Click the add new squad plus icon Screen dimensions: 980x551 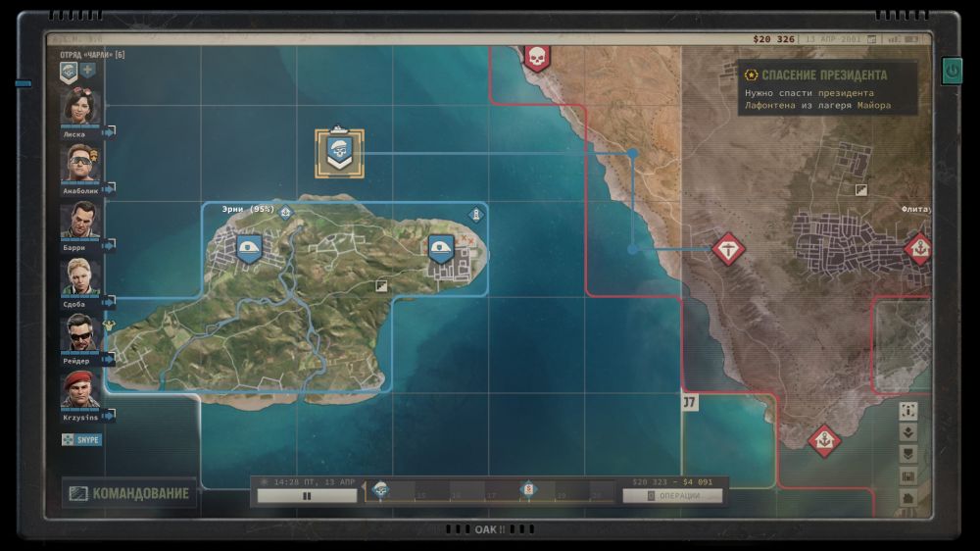tap(88, 71)
